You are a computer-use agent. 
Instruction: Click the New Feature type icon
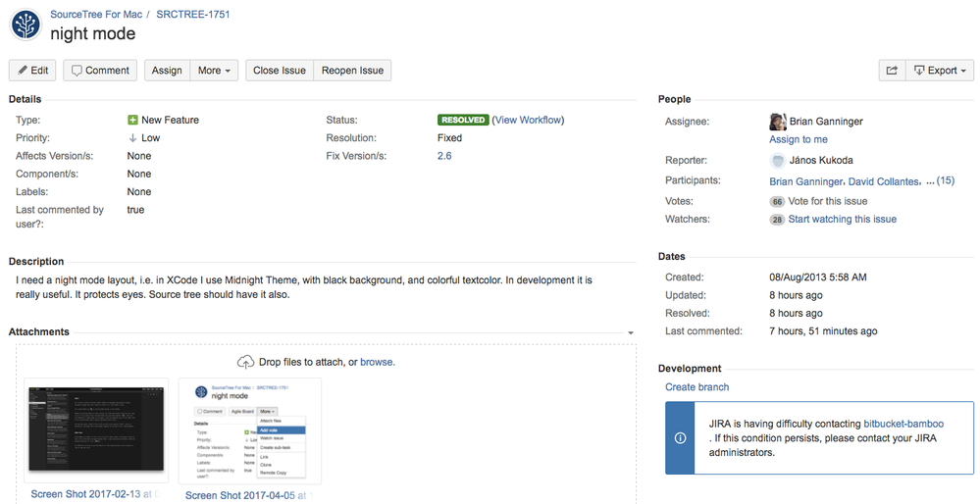132,120
